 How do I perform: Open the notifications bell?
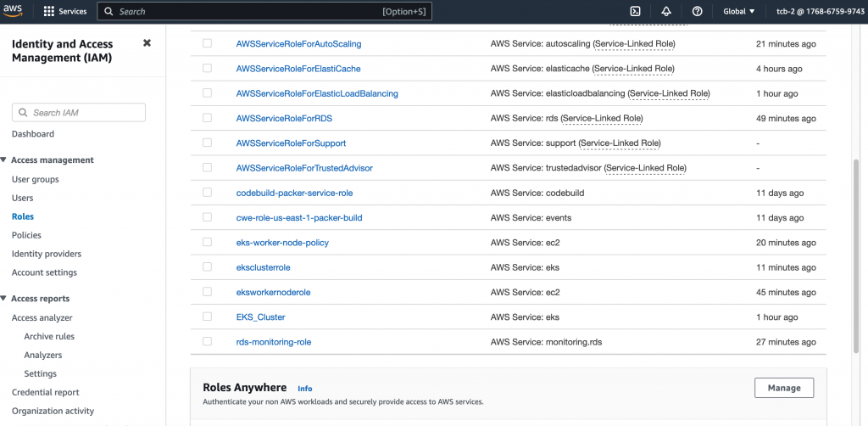[x=666, y=12]
